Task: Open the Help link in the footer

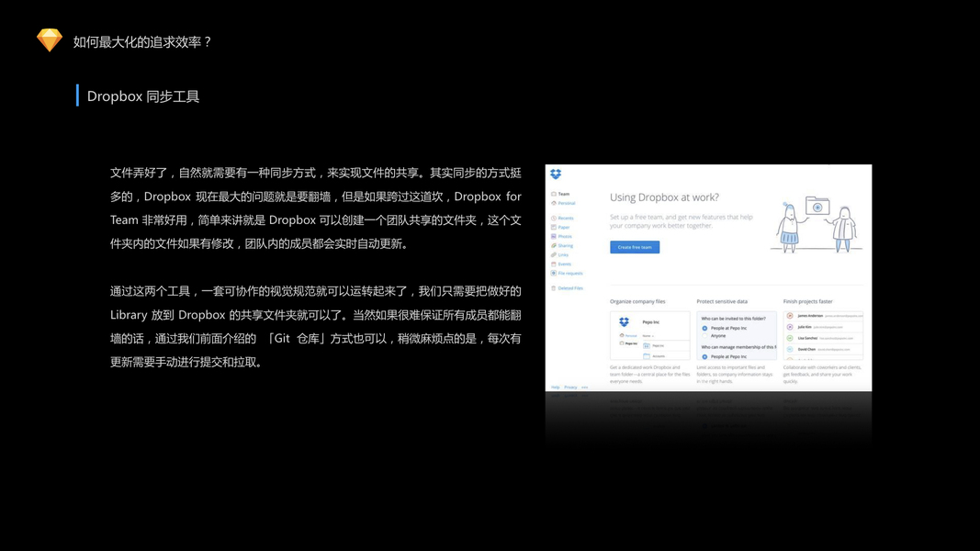Action: point(555,388)
